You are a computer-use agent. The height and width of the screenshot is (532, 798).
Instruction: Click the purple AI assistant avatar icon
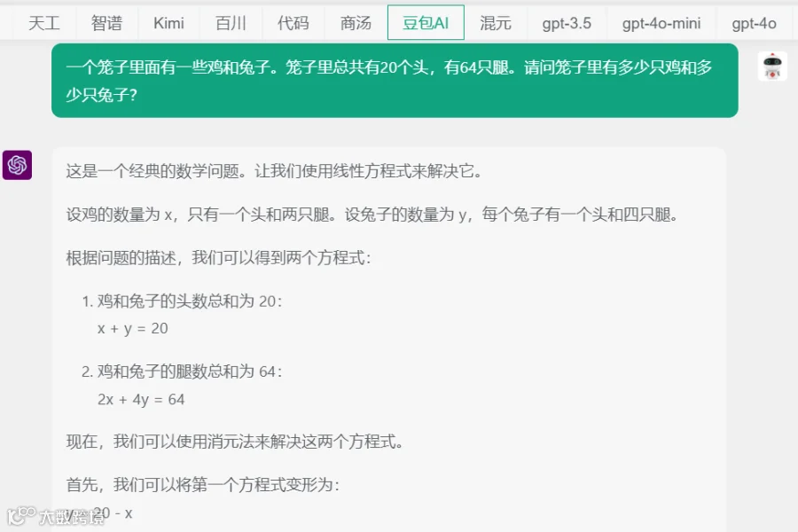coord(18,165)
